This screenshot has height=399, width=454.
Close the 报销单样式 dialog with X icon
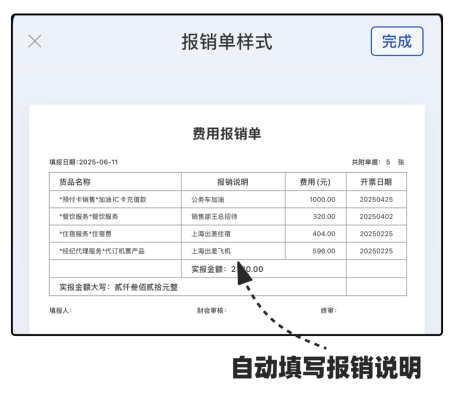pyautogui.click(x=35, y=41)
